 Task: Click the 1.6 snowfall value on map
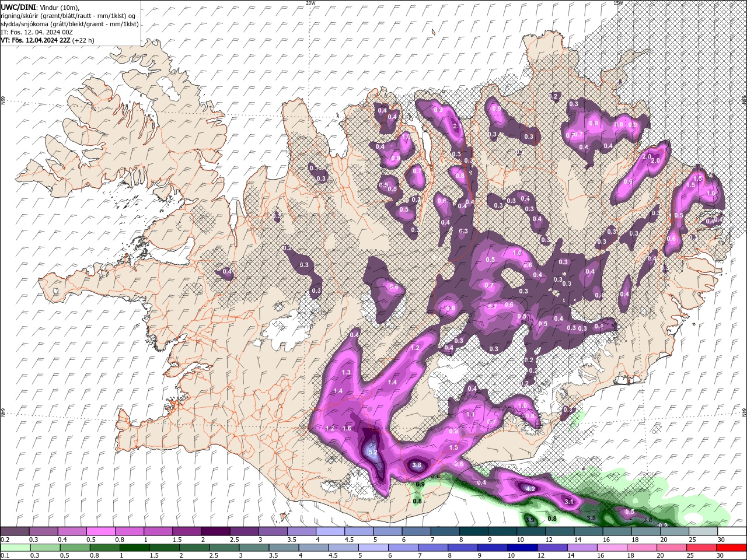click(x=347, y=428)
